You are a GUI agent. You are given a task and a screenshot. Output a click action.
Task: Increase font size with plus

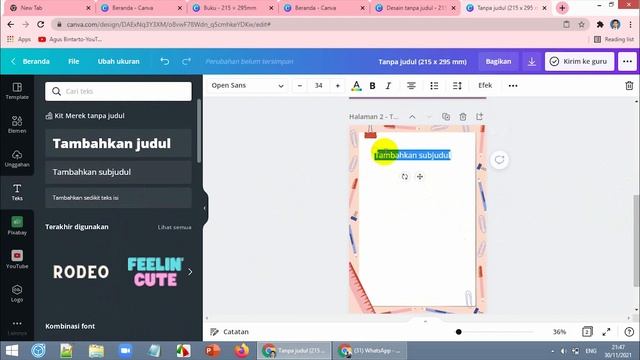click(x=338, y=86)
